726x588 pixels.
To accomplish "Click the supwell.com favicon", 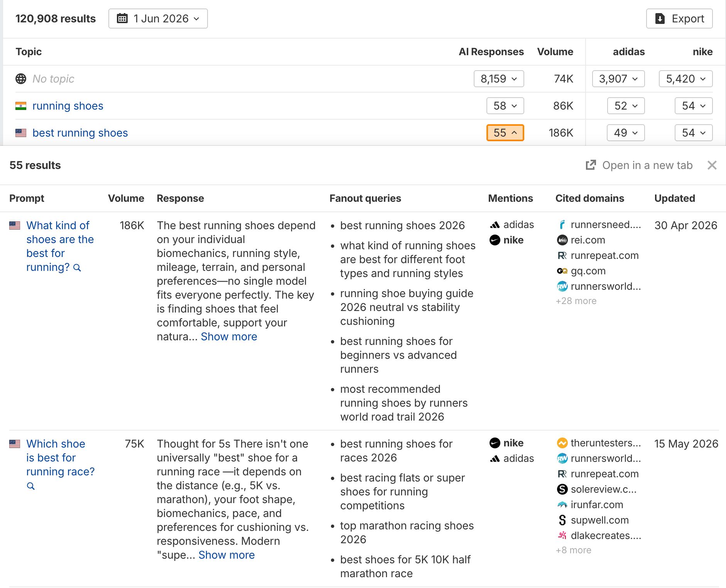I will (562, 520).
